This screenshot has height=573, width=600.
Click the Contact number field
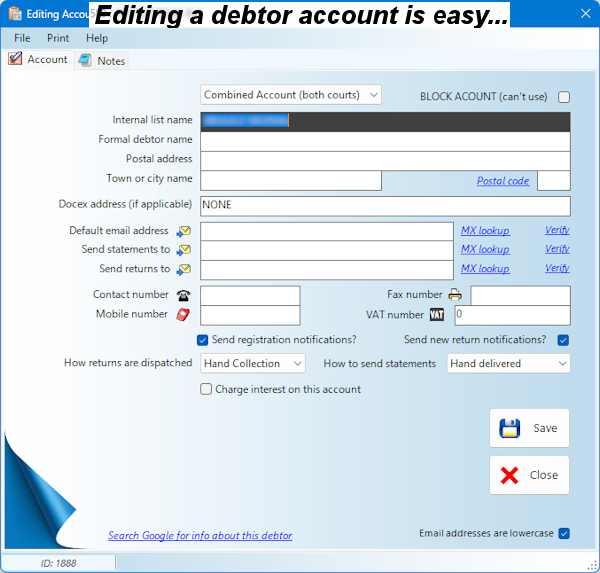(x=250, y=295)
